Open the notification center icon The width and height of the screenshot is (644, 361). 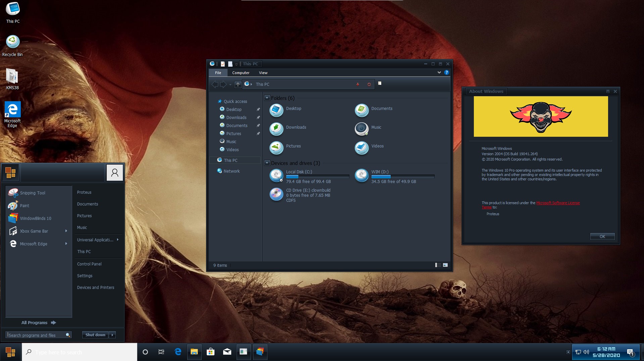[x=630, y=352]
